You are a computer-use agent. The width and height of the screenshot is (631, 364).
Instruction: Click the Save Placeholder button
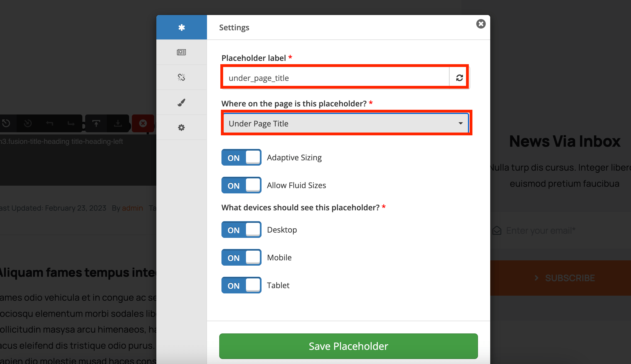pyautogui.click(x=348, y=346)
